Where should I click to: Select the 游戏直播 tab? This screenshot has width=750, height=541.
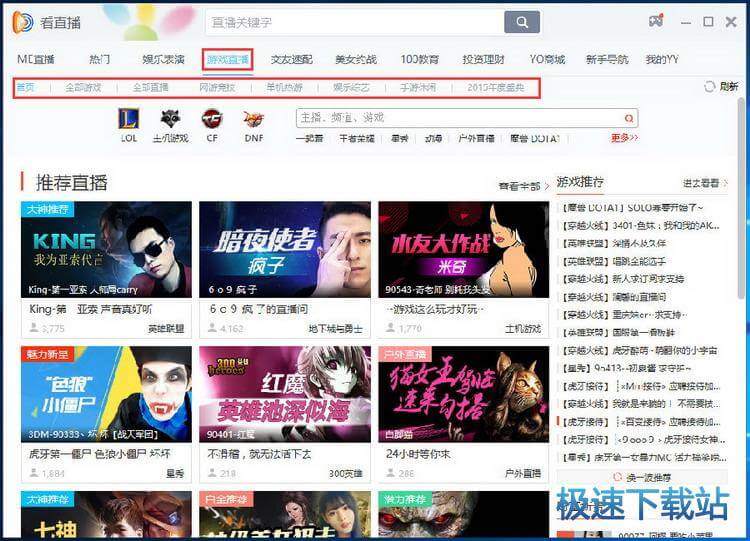coord(228,60)
